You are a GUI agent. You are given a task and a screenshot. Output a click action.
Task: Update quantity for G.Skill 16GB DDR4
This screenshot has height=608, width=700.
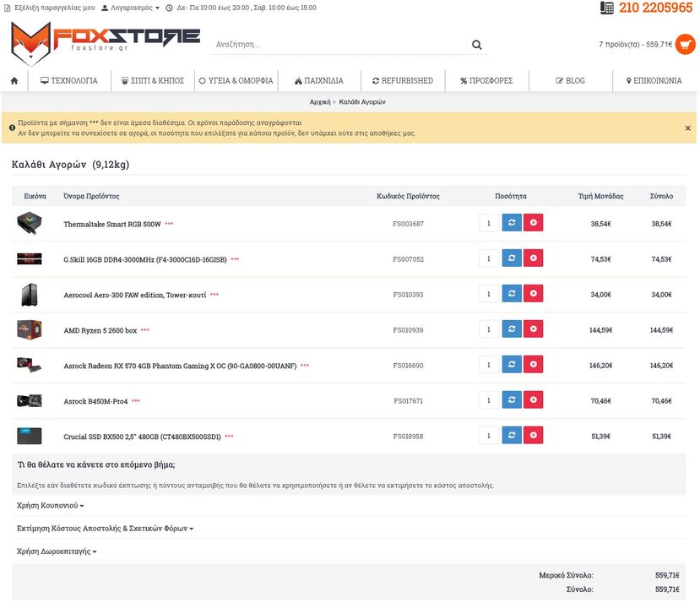coord(512,258)
